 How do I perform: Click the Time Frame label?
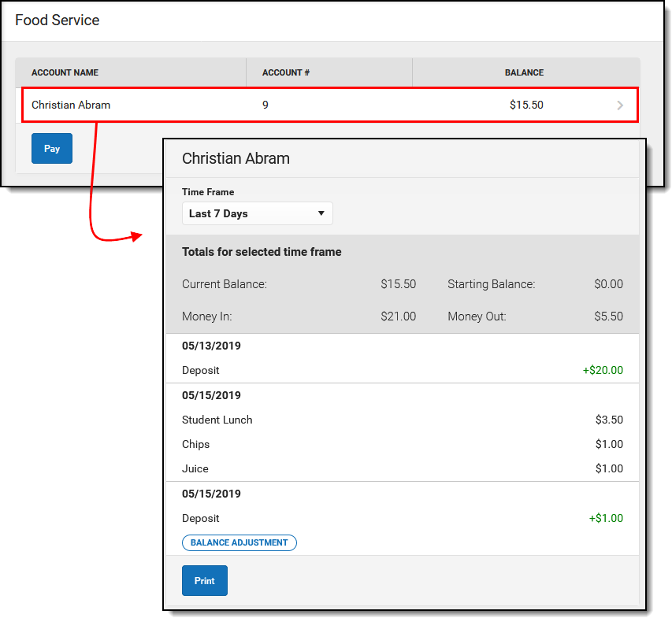point(208,192)
